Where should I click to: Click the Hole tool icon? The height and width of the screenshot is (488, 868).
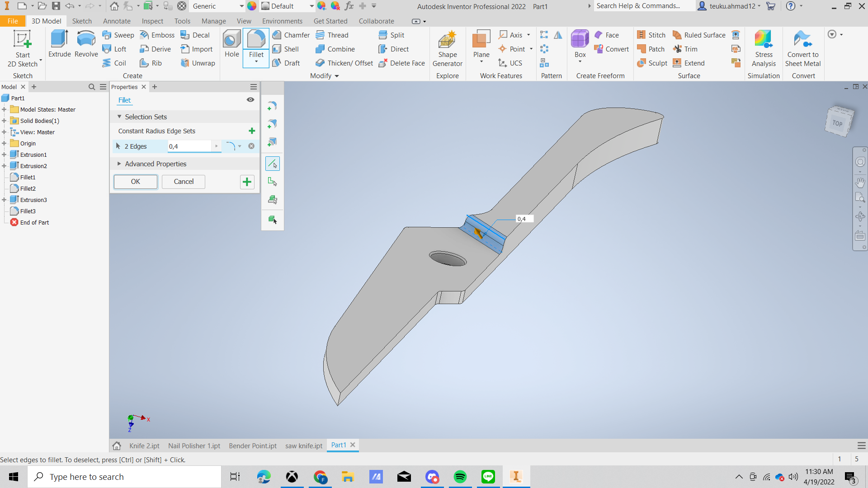tap(231, 44)
